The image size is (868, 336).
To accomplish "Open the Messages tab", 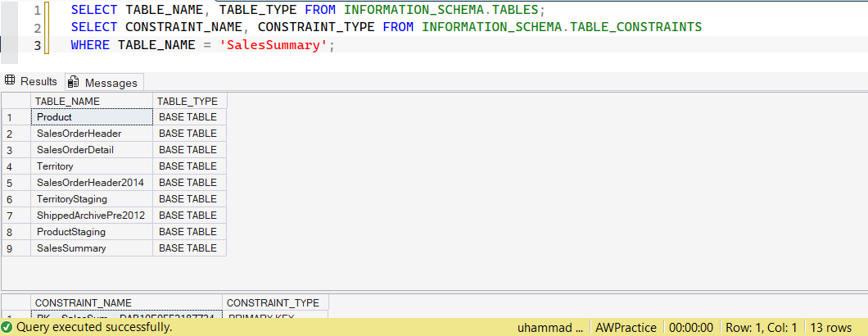I will [x=104, y=83].
